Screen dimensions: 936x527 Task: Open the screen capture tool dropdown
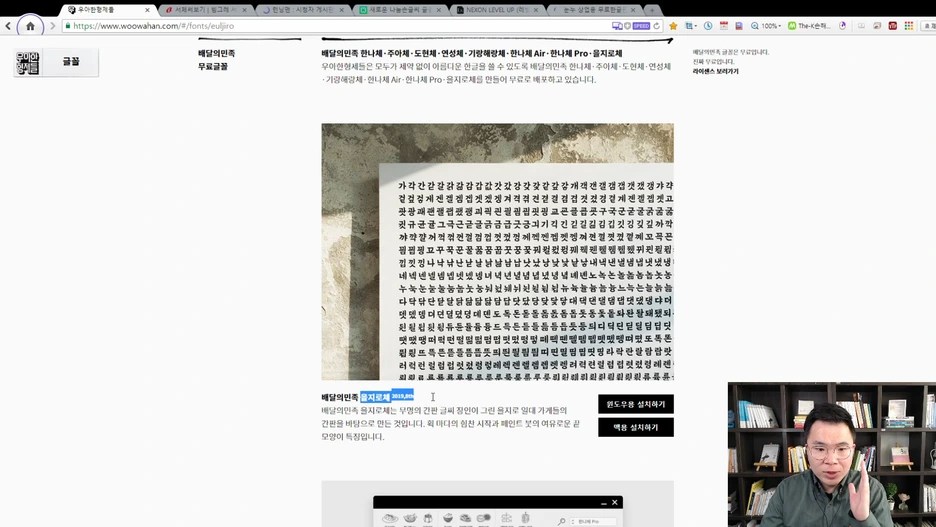click(x=690, y=26)
